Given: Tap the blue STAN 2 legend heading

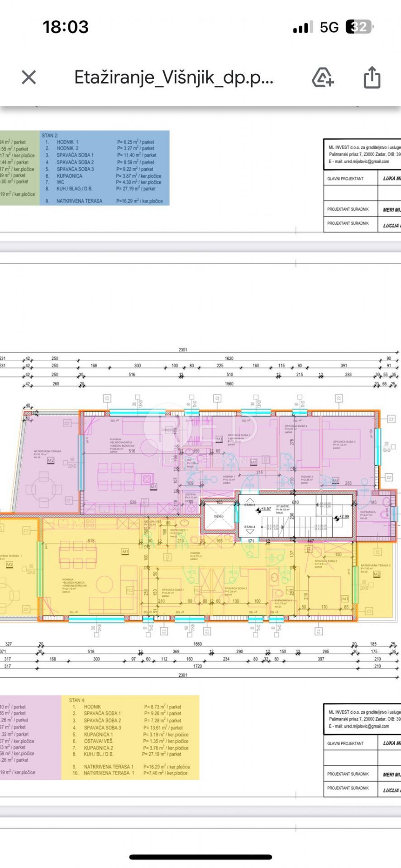Looking at the screenshot, I should click(x=50, y=135).
